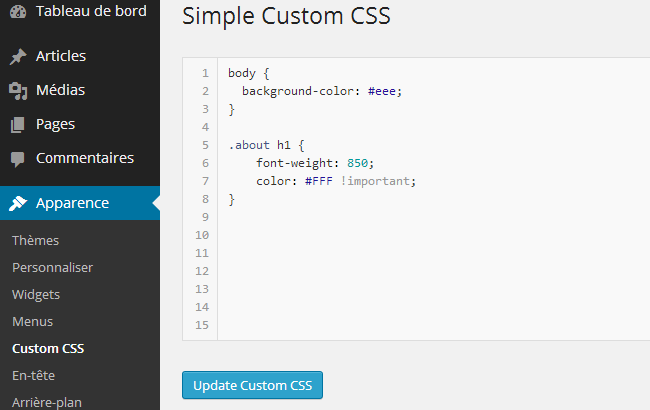This screenshot has height=410, width=650.
Task: Open the Menus settings link
Action: (33, 322)
